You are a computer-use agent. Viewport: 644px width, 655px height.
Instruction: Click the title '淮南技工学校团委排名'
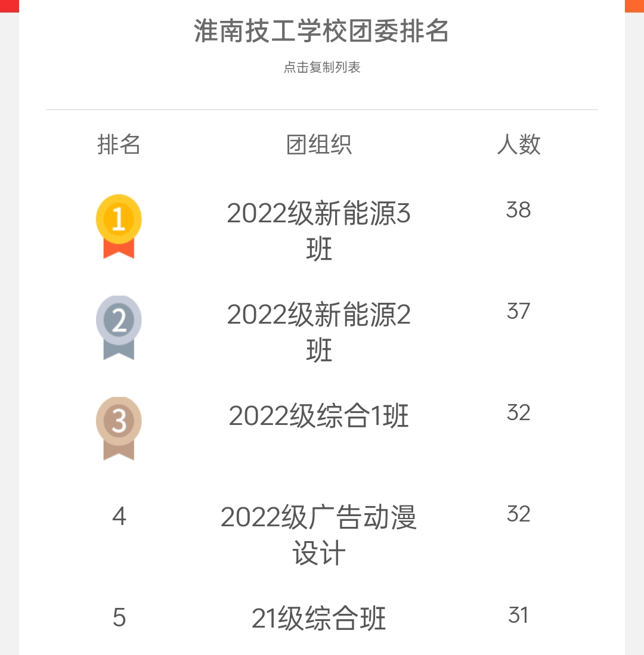click(x=321, y=31)
